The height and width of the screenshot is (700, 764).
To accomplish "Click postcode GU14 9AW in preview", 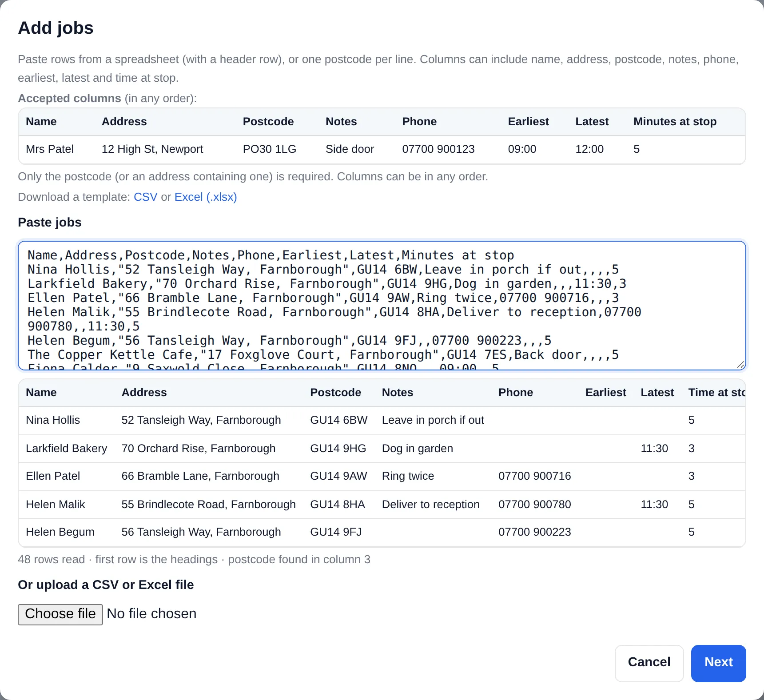I will (x=338, y=476).
